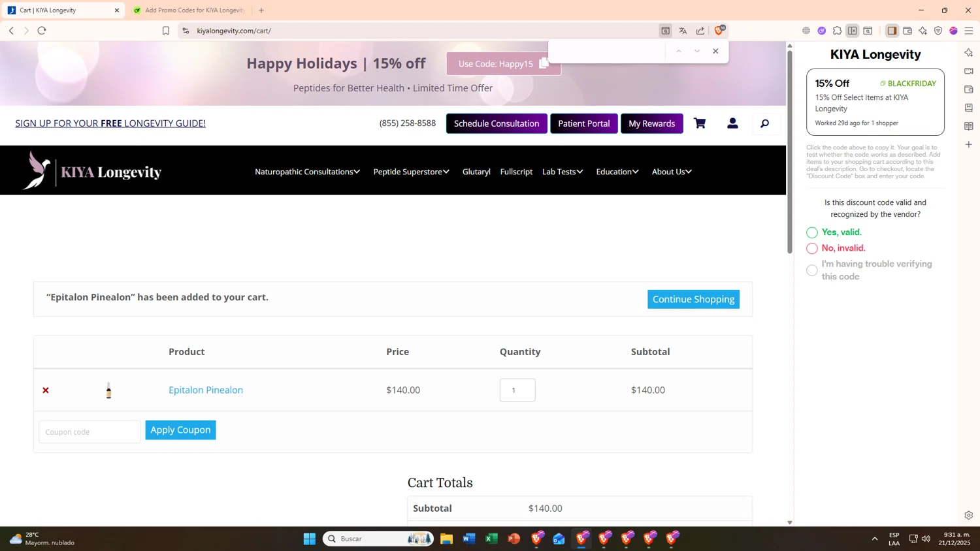Click the Brave VPN shield icon
The image size is (980, 551).
[938, 31]
